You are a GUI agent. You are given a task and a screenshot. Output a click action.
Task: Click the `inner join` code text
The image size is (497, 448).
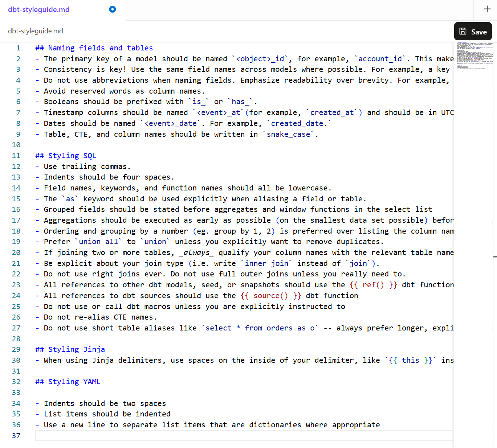point(267,263)
